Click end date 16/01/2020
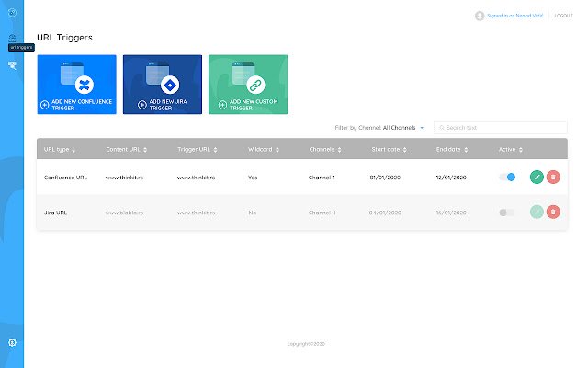Screen dimensions: 588x368 451,213
